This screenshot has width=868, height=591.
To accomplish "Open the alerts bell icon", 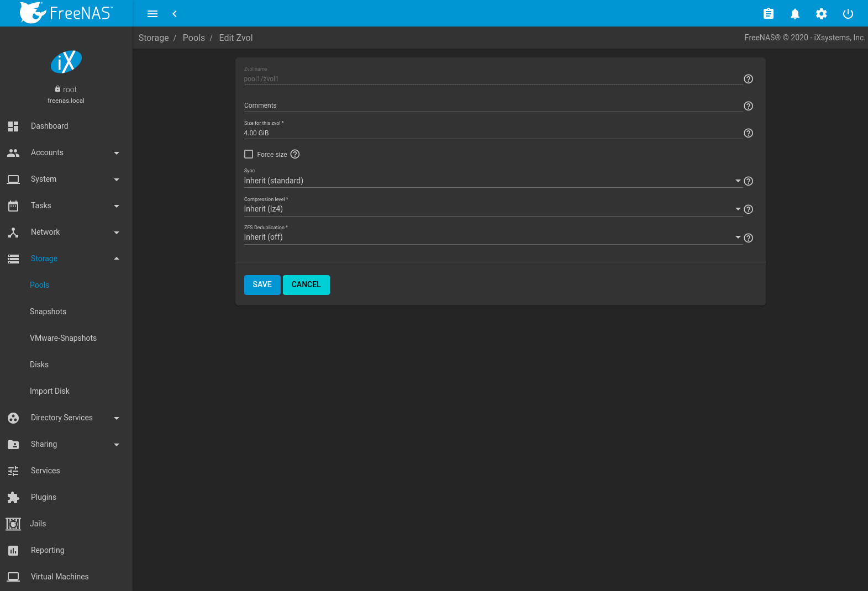I will click(795, 14).
